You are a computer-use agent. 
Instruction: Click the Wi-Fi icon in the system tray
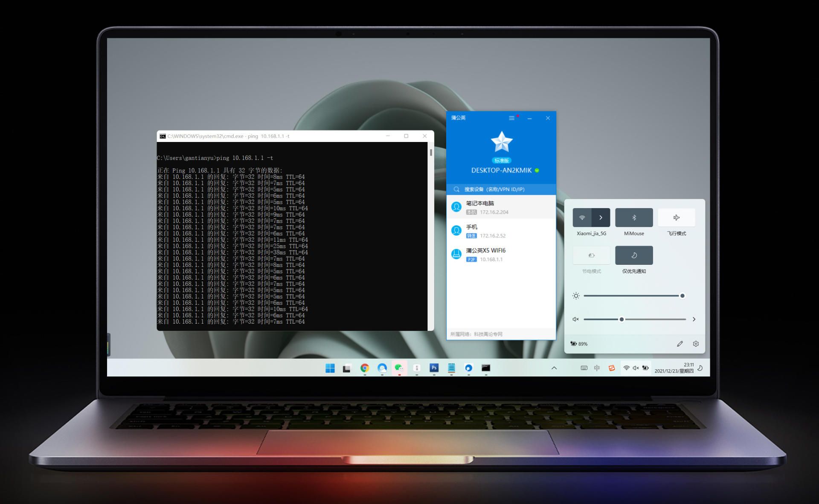(x=626, y=368)
